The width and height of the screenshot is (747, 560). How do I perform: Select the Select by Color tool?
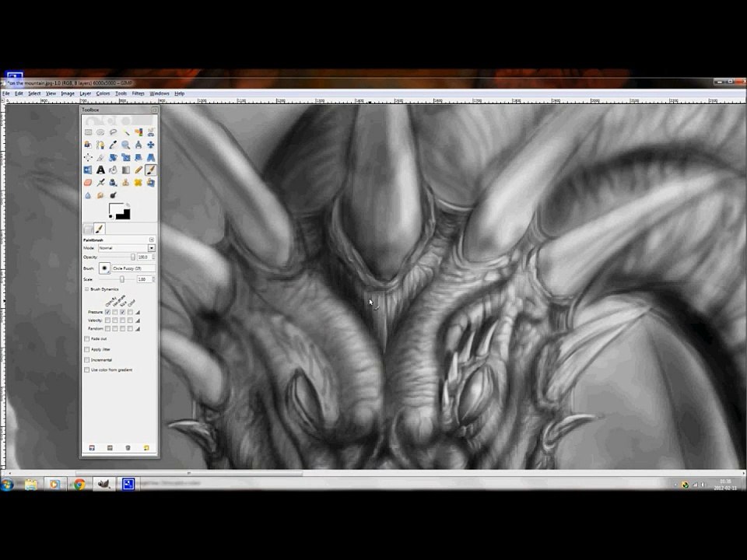(139, 132)
